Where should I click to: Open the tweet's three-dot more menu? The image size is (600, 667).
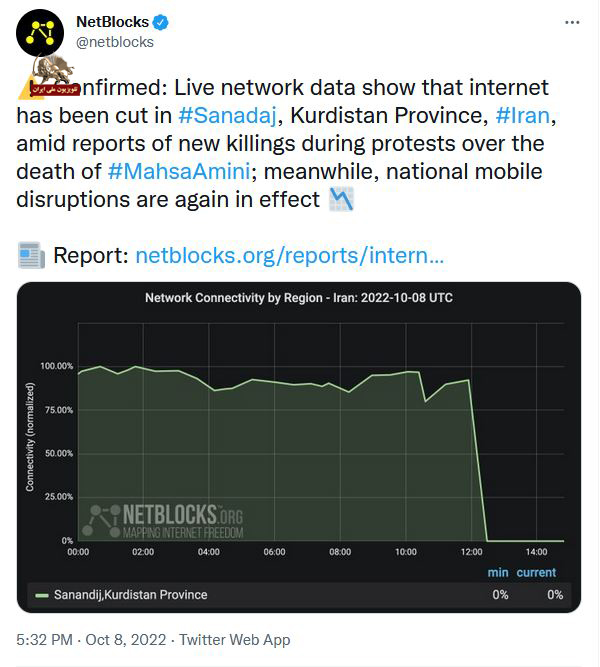tap(571, 22)
